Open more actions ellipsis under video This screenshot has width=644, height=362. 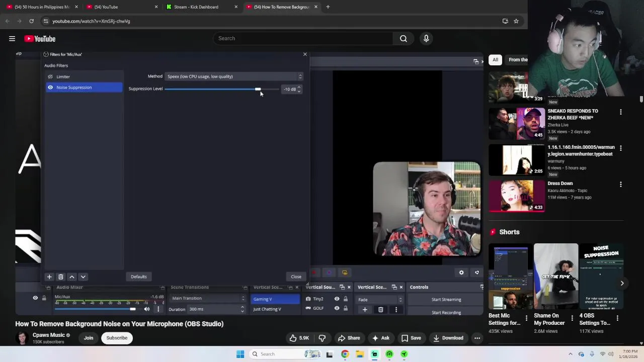pyautogui.click(x=477, y=338)
